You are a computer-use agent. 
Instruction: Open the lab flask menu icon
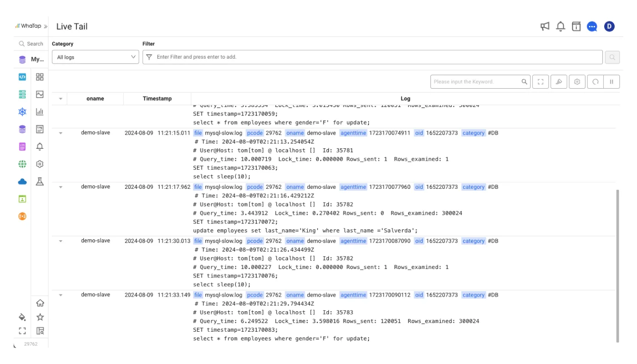coord(40,182)
